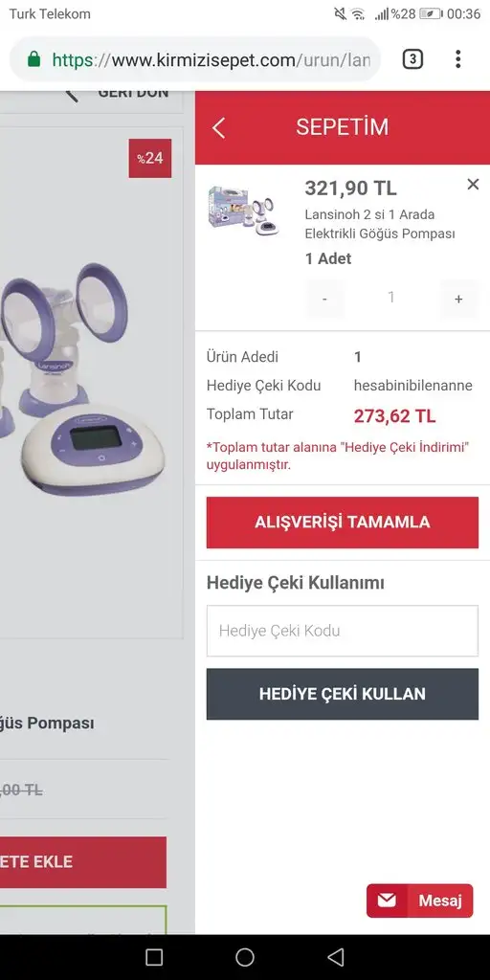The image size is (490, 980).
Task: Tap the quantity number field showing 1
Action: 391,298
